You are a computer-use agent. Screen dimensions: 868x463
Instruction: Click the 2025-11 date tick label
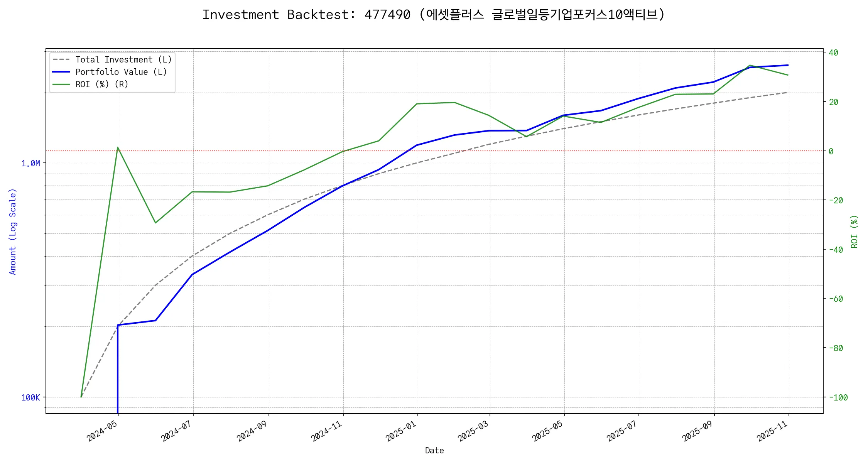(772, 431)
